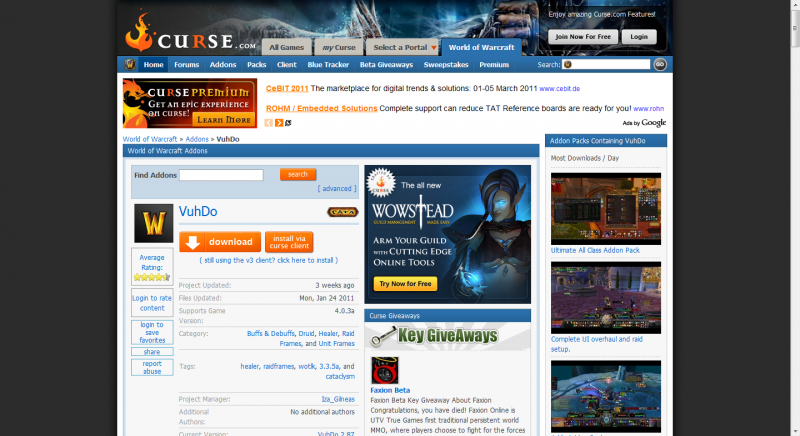
Task: Click the Find Addons text field
Action: tap(221, 174)
